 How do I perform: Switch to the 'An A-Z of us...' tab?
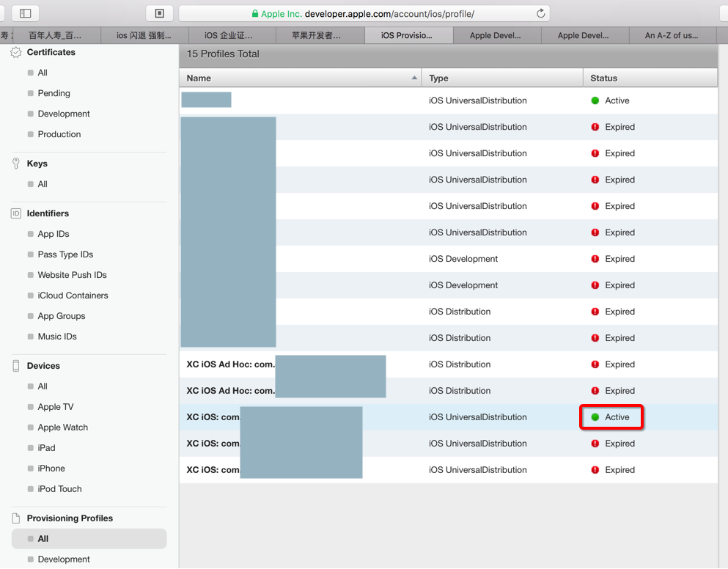tap(672, 35)
